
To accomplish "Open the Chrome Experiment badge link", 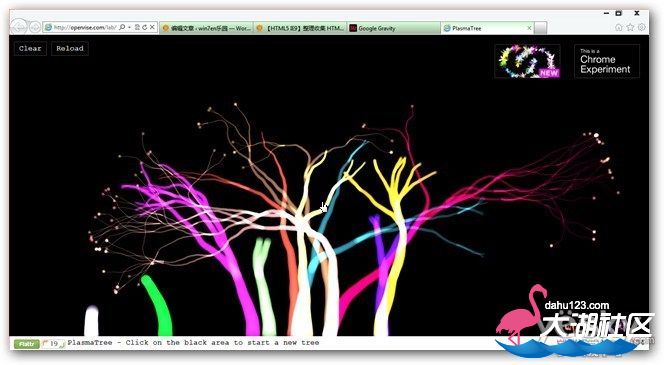I will point(606,61).
